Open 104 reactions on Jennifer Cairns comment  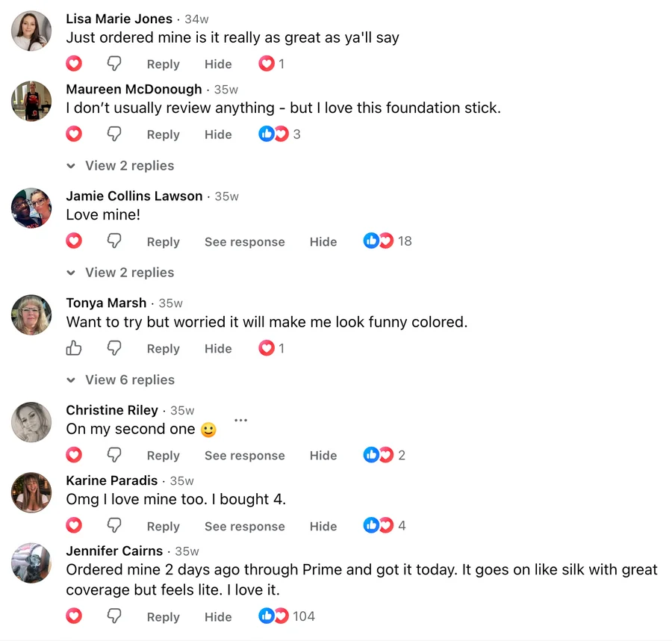pos(287,616)
